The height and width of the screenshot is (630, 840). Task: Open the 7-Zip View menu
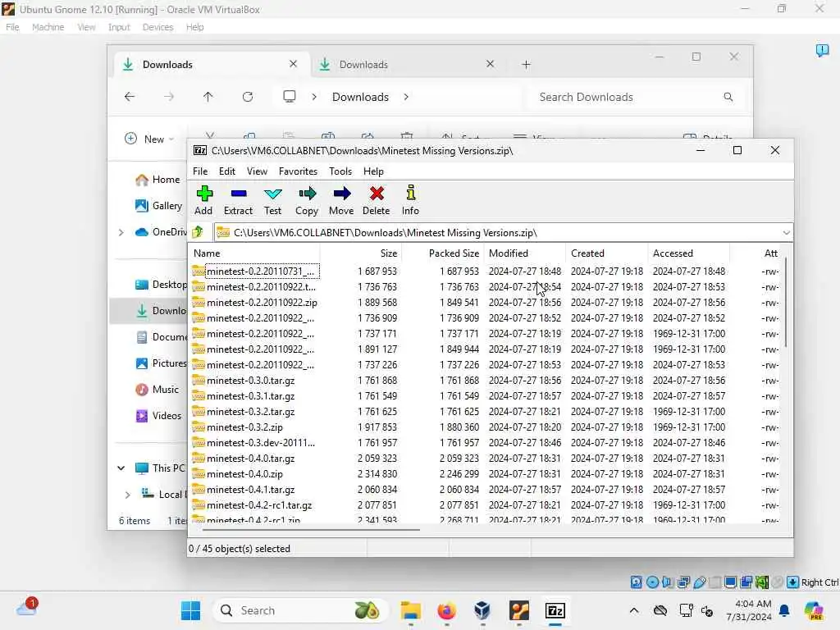[x=257, y=171]
